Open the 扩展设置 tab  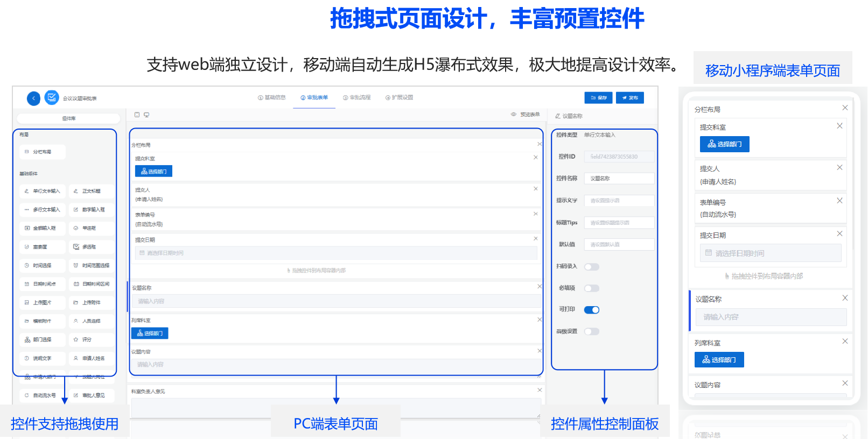pyautogui.click(x=400, y=98)
